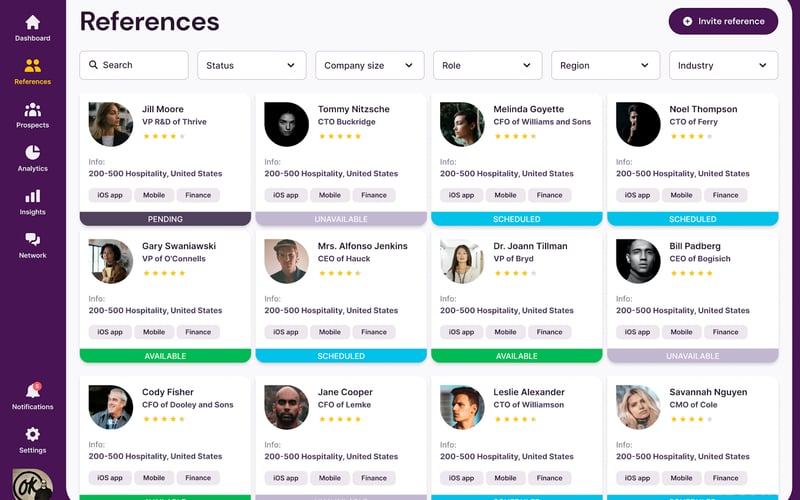The image size is (800, 500).
Task: Expand the Status filter dropdown
Action: click(x=252, y=65)
